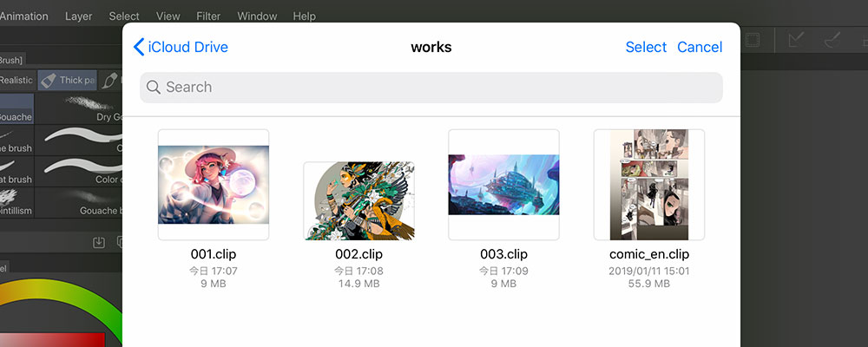This screenshot has height=347, width=868.
Task: Cancel the file picker dialog
Action: [700, 47]
